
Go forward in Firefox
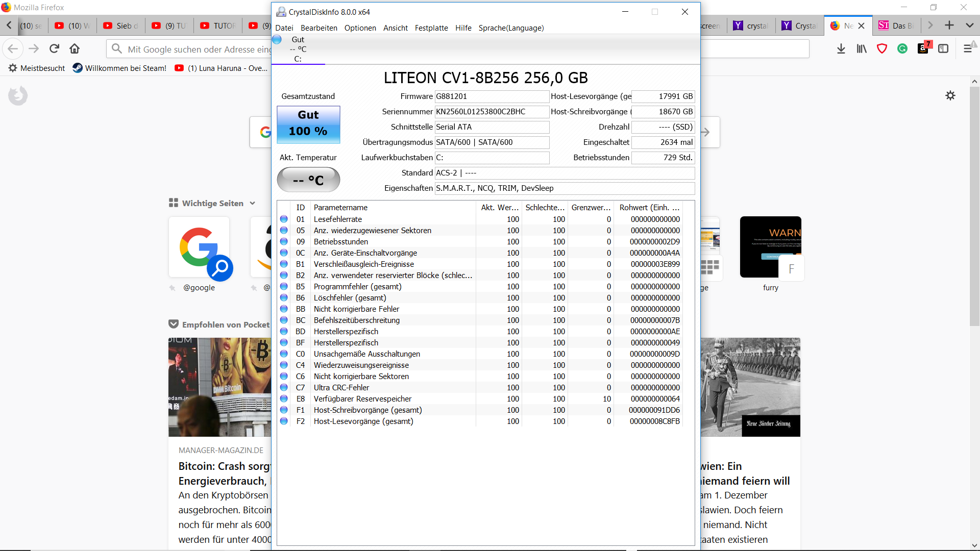coord(34,49)
